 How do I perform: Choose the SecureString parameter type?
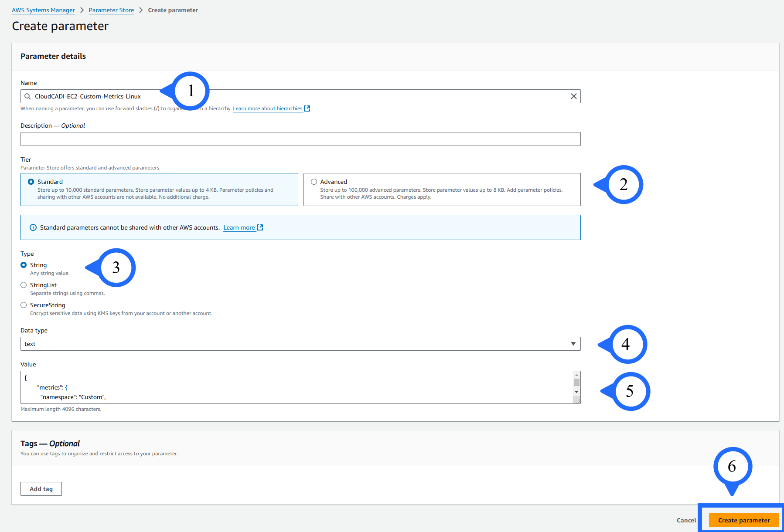[x=24, y=305]
